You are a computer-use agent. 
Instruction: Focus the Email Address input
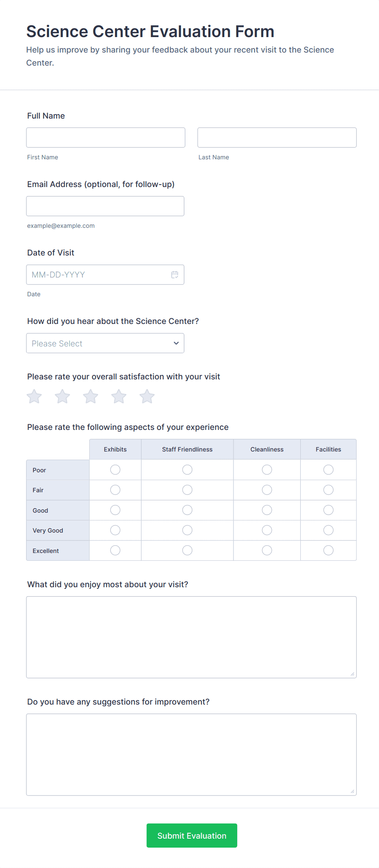point(105,206)
